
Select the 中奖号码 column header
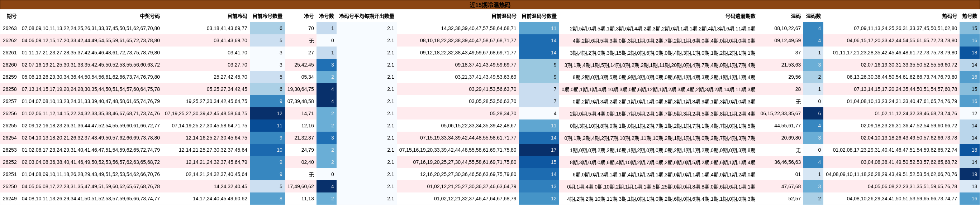(149, 16)
